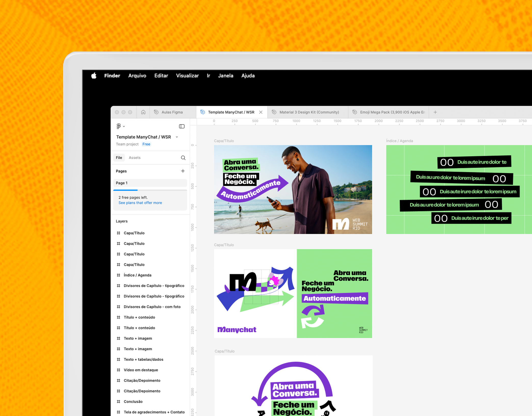Click the purple Manychat wordmark logo
The width and height of the screenshot is (532, 416).
click(237, 330)
